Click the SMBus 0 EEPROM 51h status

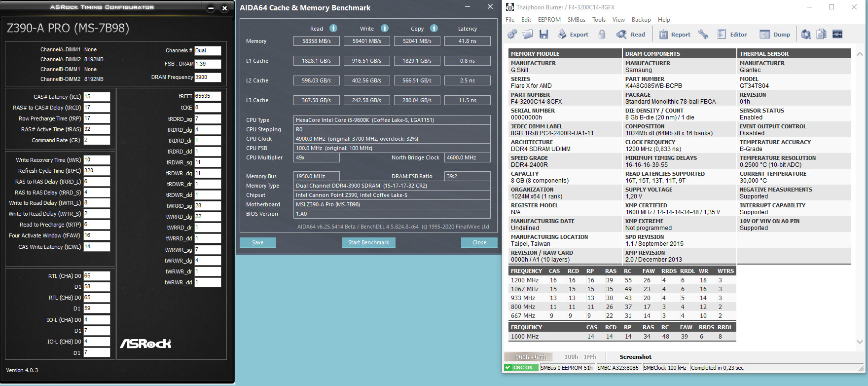pos(567,368)
